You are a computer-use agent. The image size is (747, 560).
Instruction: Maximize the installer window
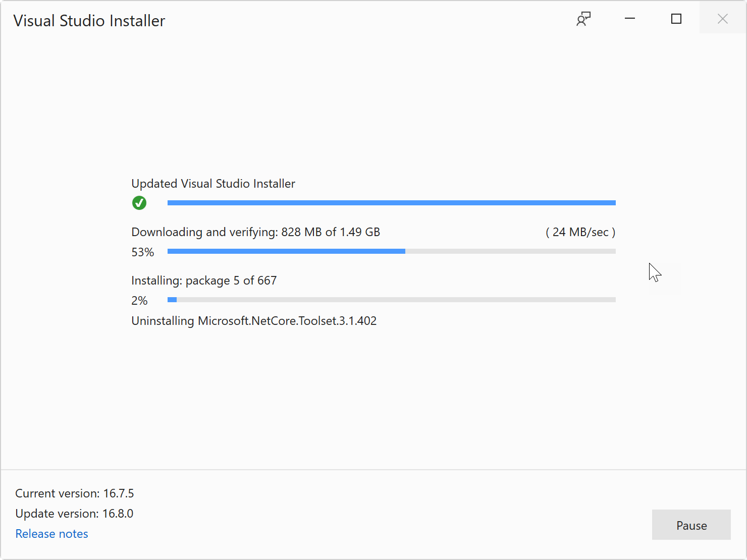[x=676, y=19]
